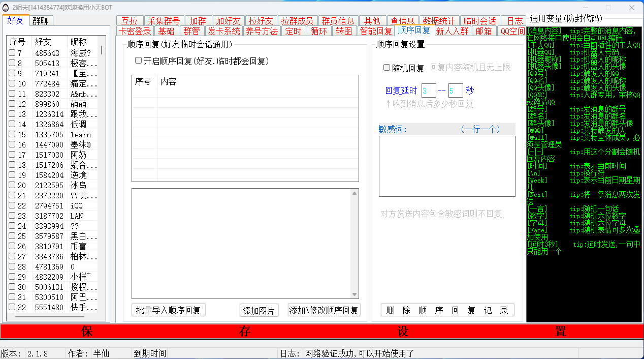This screenshot has height=359, width=644.
Task: Open the 日志 tab
Action: click(514, 21)
